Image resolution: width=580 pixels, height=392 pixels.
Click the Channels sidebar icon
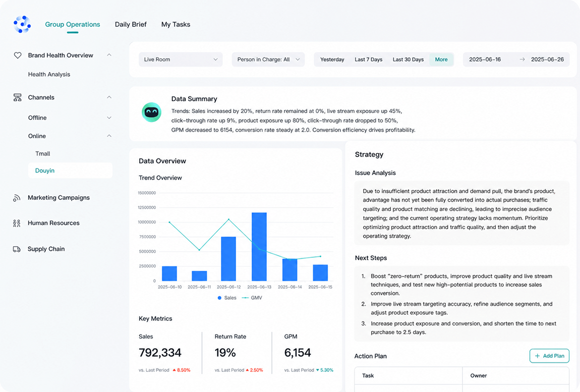[17, 97]
